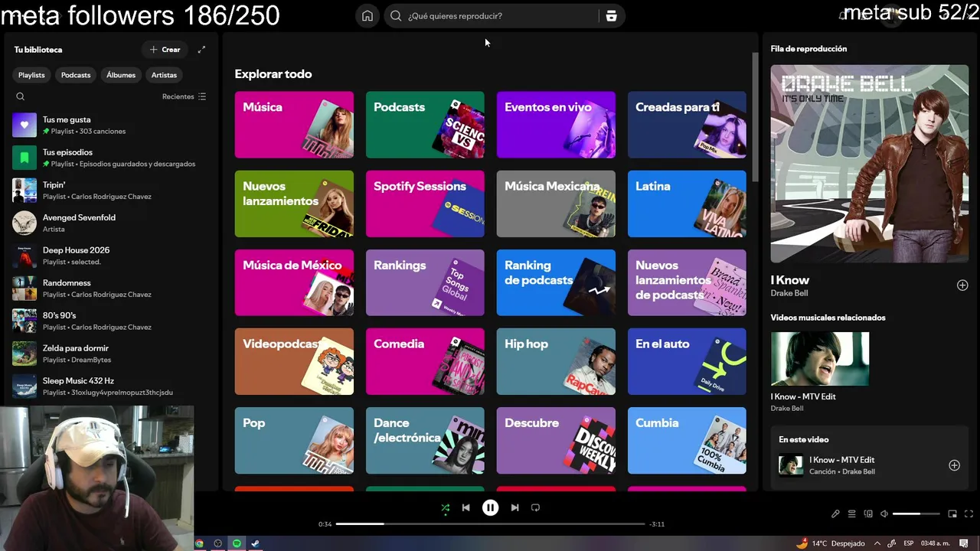Open the Descubre category card
980x551 pixels.
[x=556, y=441]
